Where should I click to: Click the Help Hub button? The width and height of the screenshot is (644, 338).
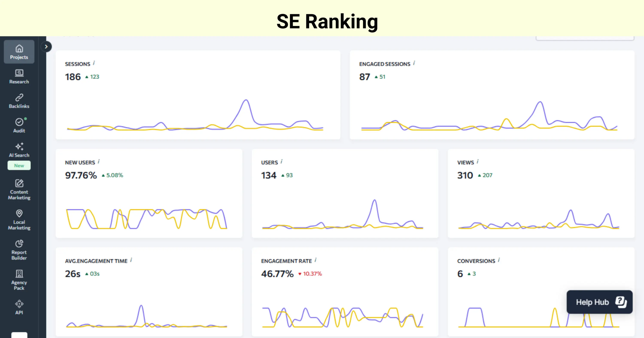599,302
